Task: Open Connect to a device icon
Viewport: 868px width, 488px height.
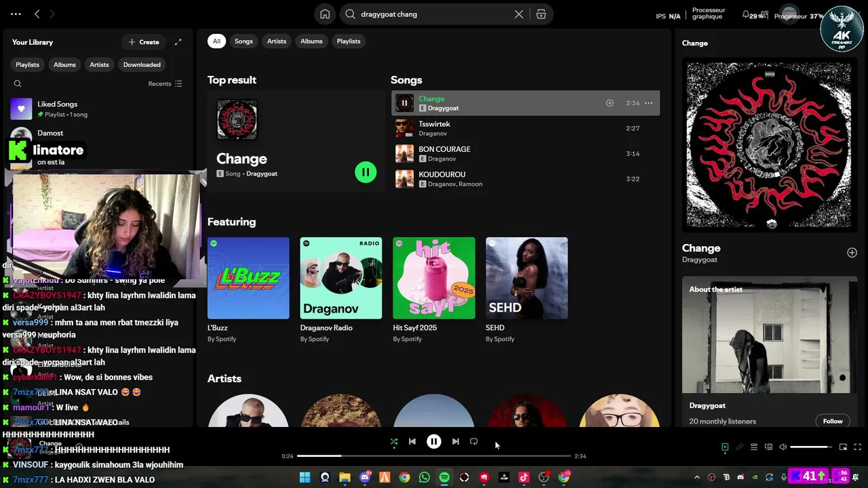Action: click(768, 447)
